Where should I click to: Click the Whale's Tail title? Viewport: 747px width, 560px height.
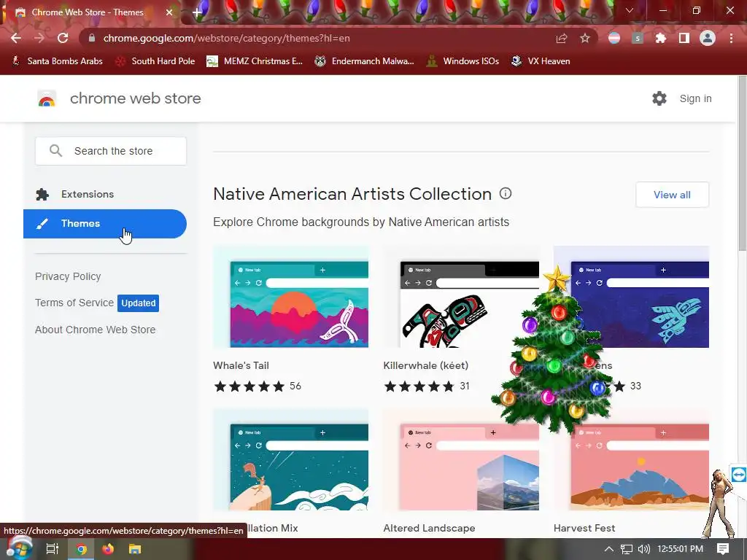(241, 365)
